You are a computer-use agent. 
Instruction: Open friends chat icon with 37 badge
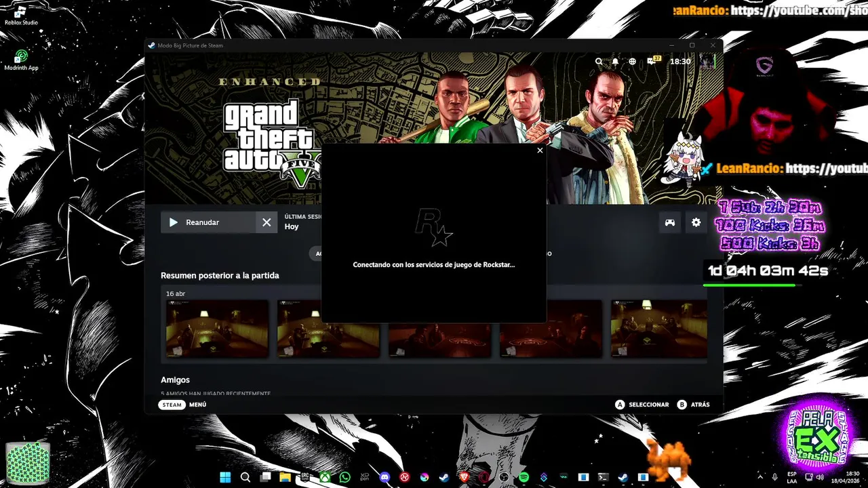coord(652,61)
